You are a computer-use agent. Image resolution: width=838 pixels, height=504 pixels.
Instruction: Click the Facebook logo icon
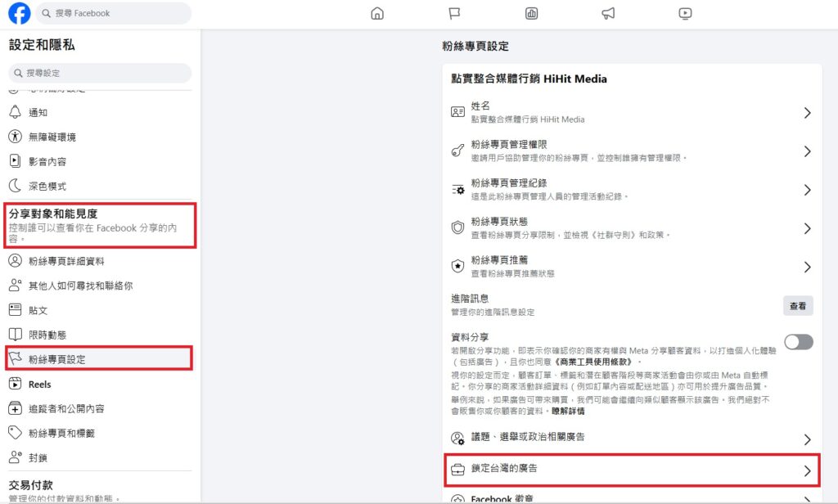(x=19, y=13)
